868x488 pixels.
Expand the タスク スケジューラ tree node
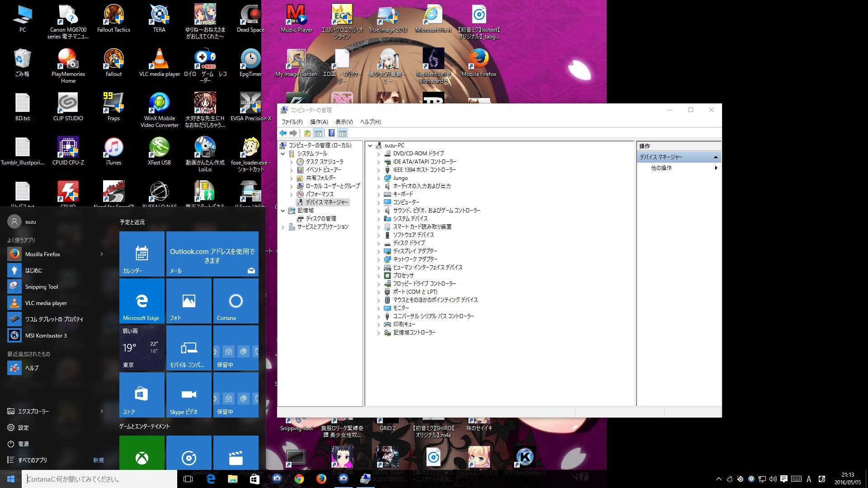click(x=292, y=162)
